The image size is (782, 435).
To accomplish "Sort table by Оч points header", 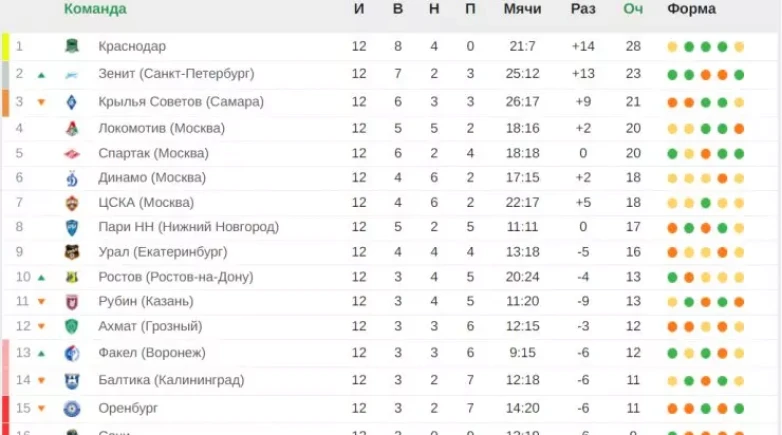I will 633,9.
